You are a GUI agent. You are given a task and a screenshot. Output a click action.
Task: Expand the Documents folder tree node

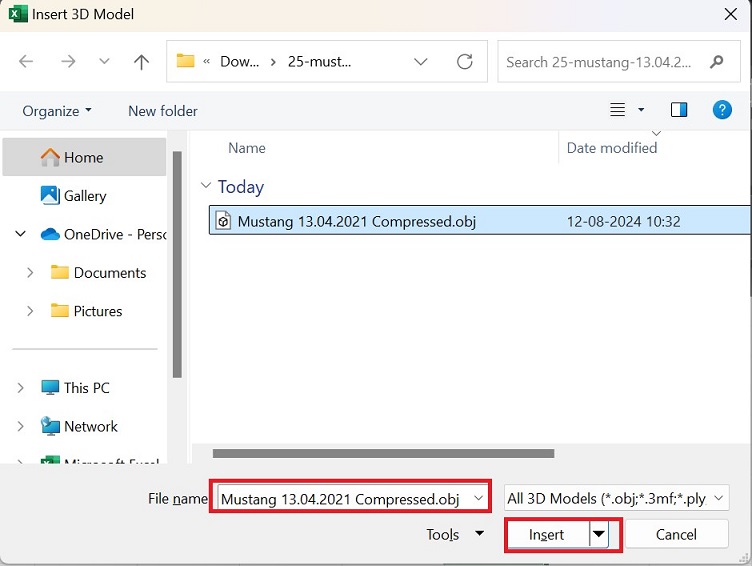point(30,273)
